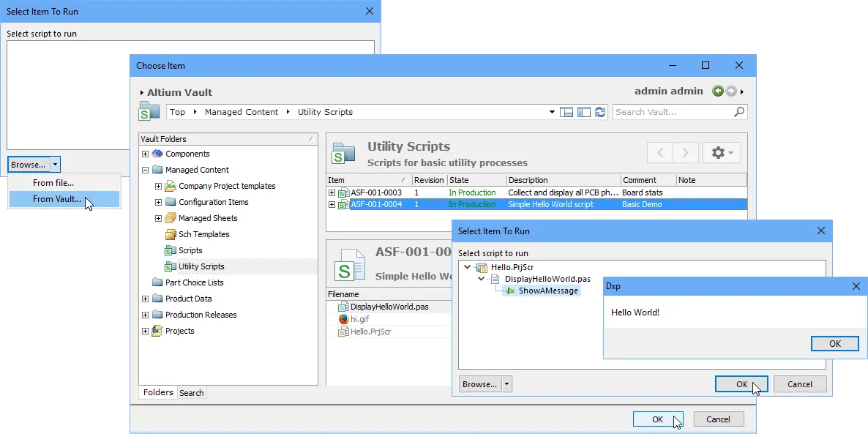Expand the Production Releases folder
The image size is (868, 434).
(x=145, y=315)
